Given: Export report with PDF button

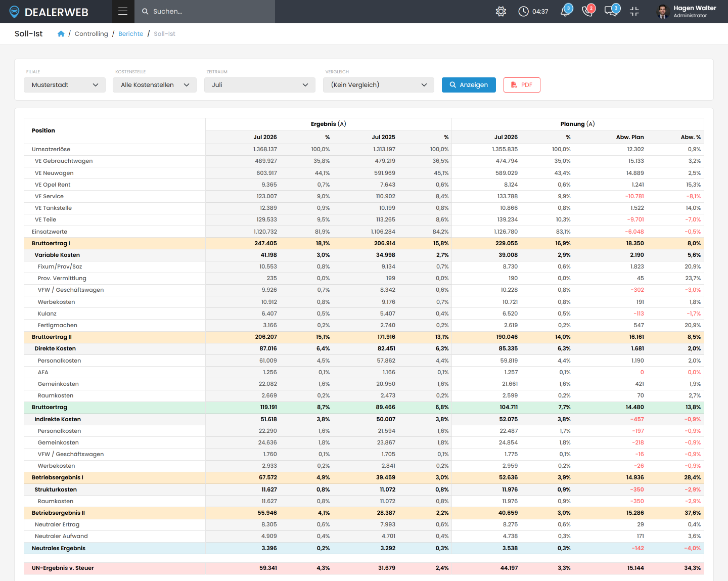Looking at the screenshot, I should click(x=522, y=85).
